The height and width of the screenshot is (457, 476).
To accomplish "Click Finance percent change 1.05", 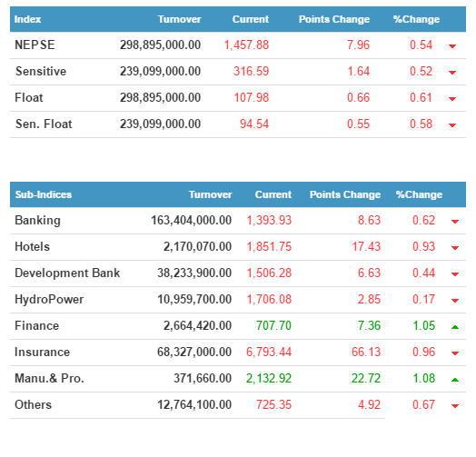I will 424,325.
